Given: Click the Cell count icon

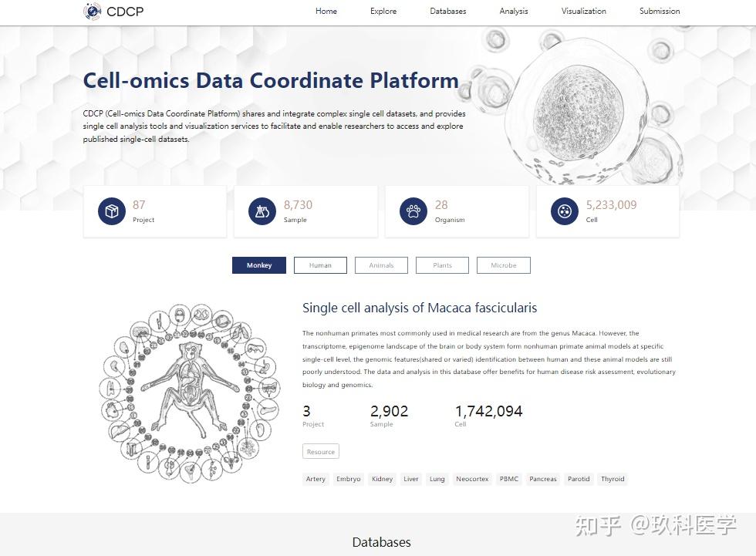Looking at the screenshot, I should (564, 211).
